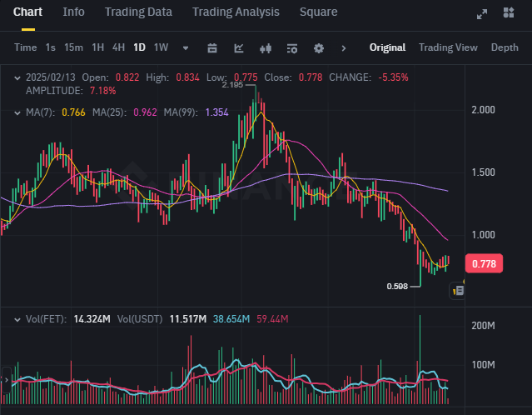Select the 15m interval
Image resolution: width=532 pixels, height=415 pixels.
73,47
